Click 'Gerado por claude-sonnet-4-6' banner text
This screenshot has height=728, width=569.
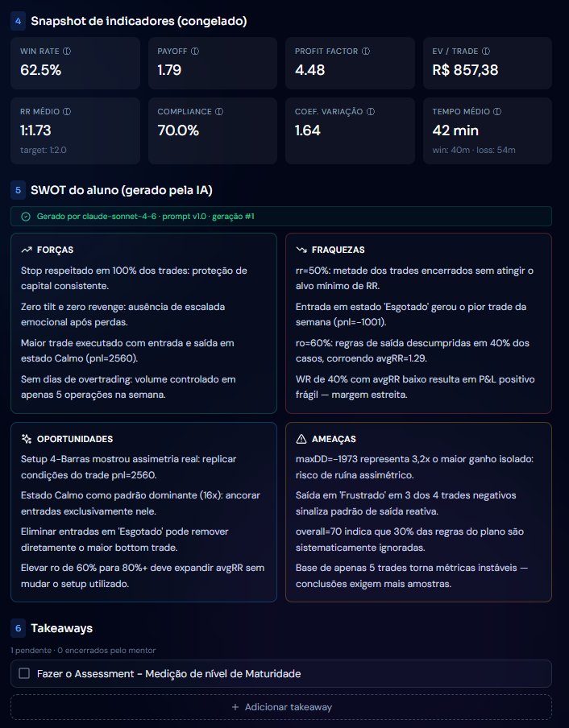click(x=145, y=217)
